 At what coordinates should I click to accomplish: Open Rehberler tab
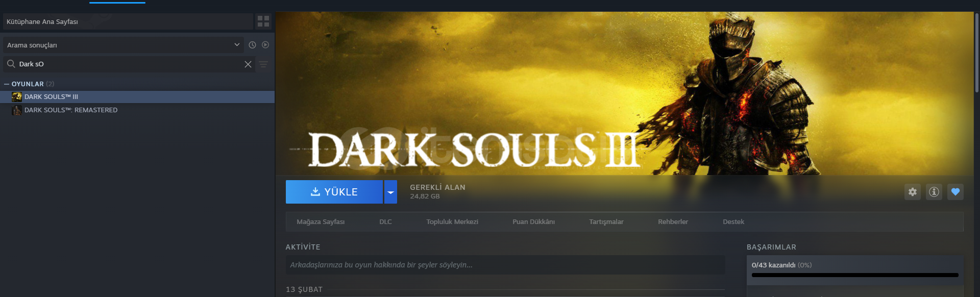click(x=673, y=222)
